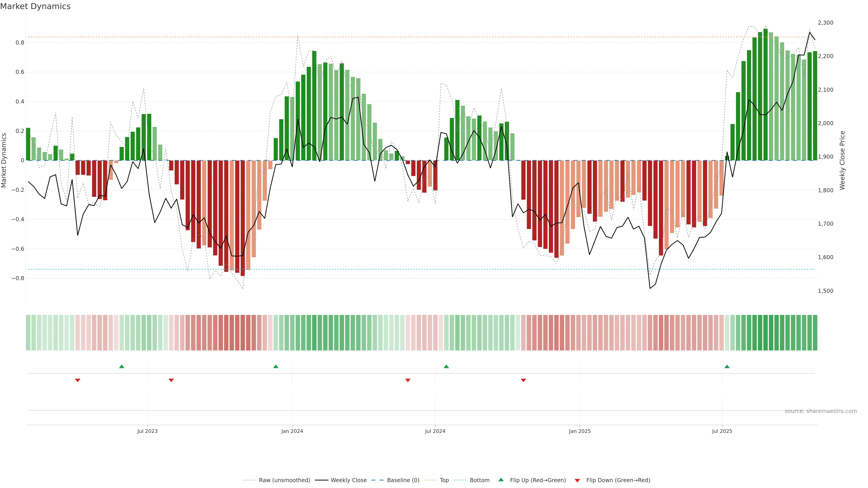868x488 pixels.
Task: Click the last red flip-down triangle marker
Action: [x=523, y=380]
